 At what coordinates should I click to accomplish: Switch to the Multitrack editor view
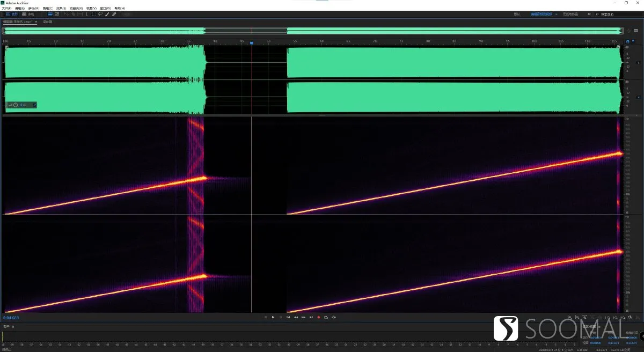(x=29, y=14)
